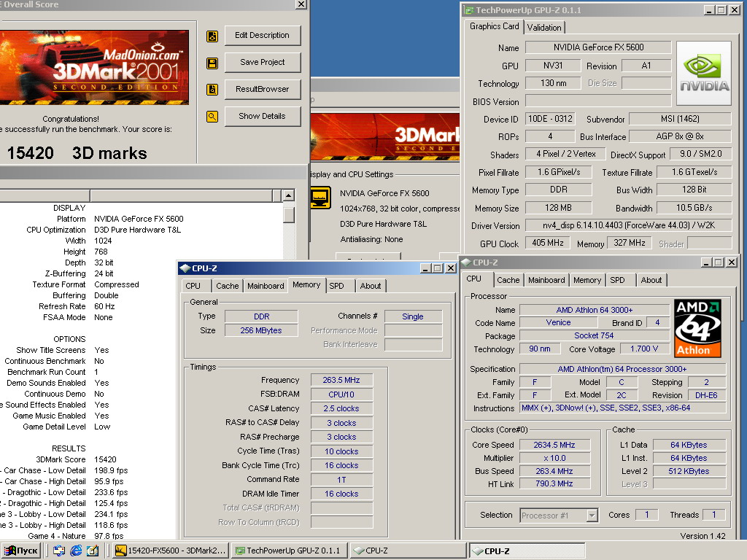Click memory Size 256 MBytes value
The height and width of the screenshot is (560, 747).
pyautogui.click(x=261, y=330)
